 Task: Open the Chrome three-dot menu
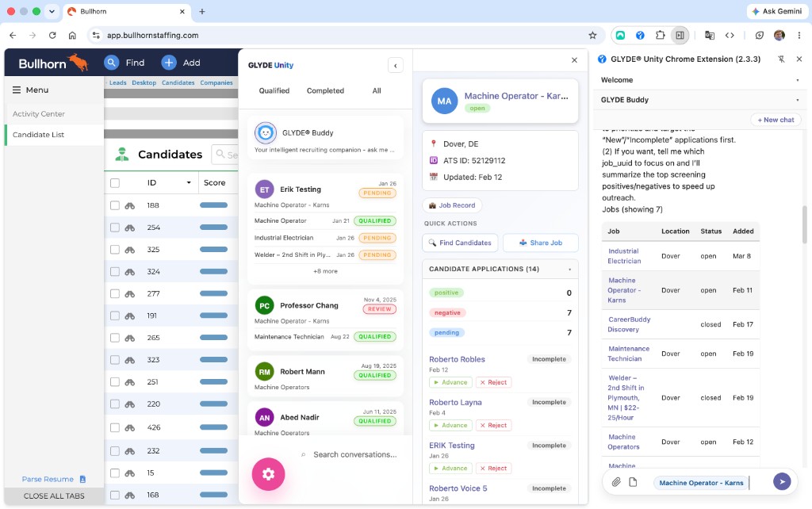point(799,35)
